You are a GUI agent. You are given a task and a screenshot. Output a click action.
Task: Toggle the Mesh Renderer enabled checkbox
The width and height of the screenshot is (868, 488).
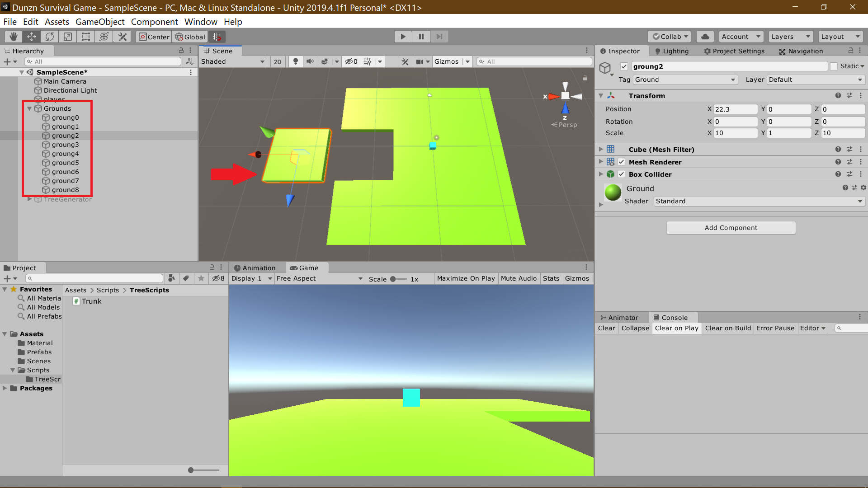click(621, 162)
